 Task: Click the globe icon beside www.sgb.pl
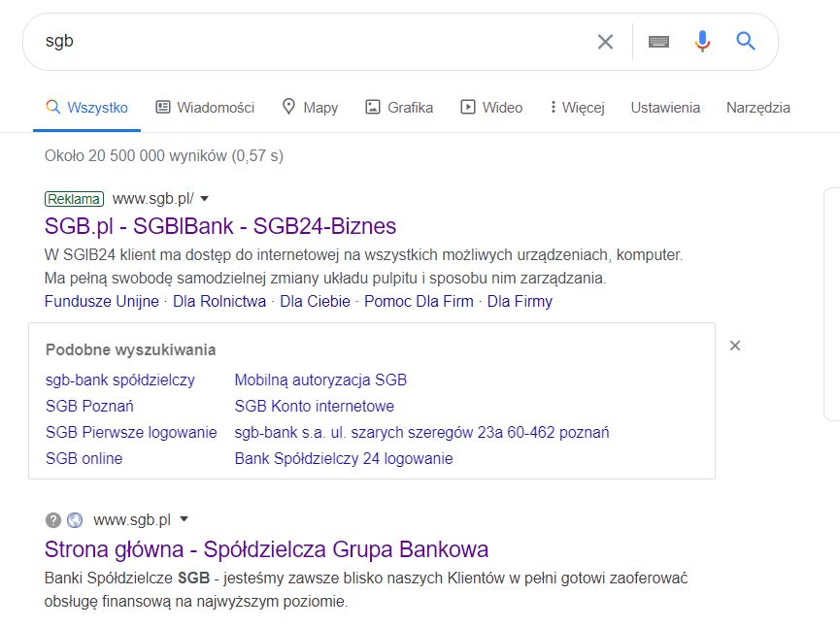click(75, 520)
